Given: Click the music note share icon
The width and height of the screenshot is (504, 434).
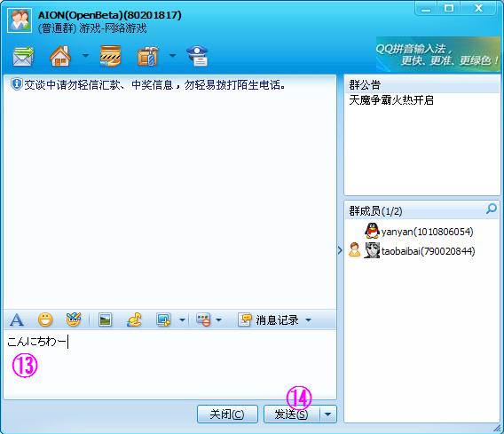Looking at the screenshot, I should [134, 320].
